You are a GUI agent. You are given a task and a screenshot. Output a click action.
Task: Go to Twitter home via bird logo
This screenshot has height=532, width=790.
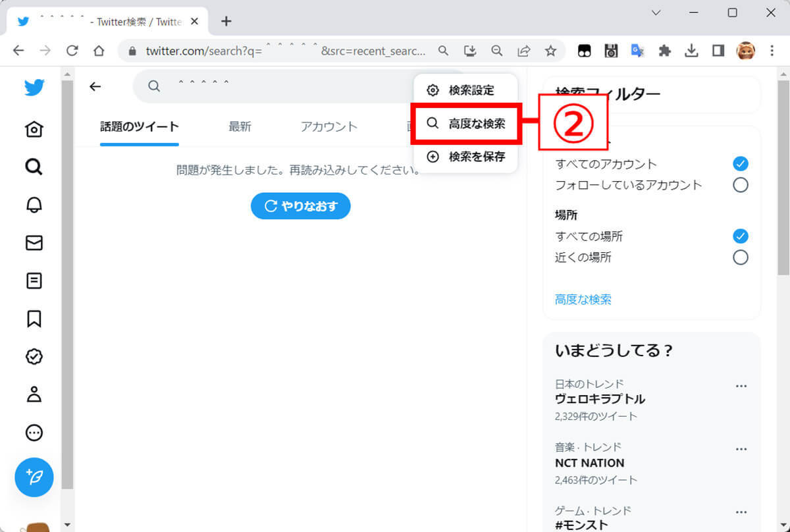(x=34, y=88)
